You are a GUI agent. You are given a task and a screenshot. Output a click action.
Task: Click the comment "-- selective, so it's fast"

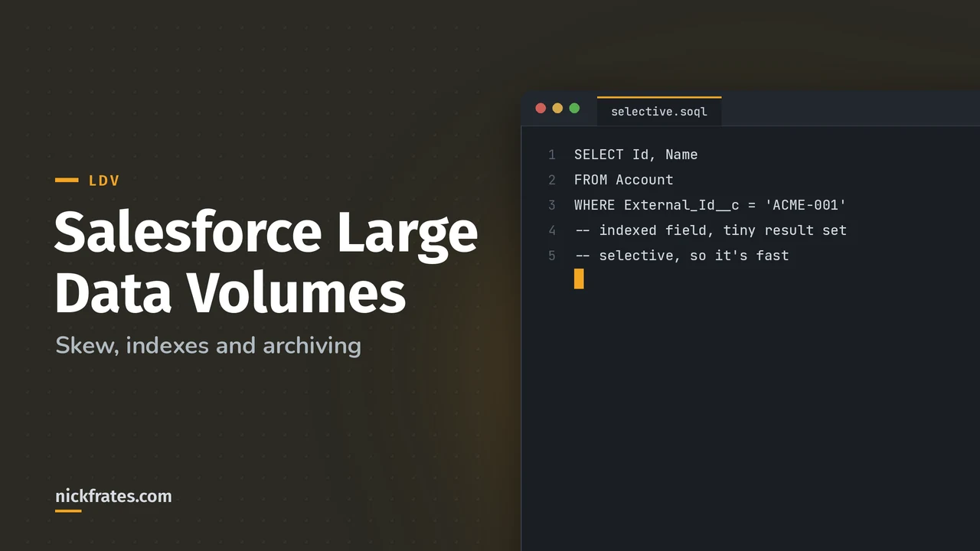tap(681, 256)
